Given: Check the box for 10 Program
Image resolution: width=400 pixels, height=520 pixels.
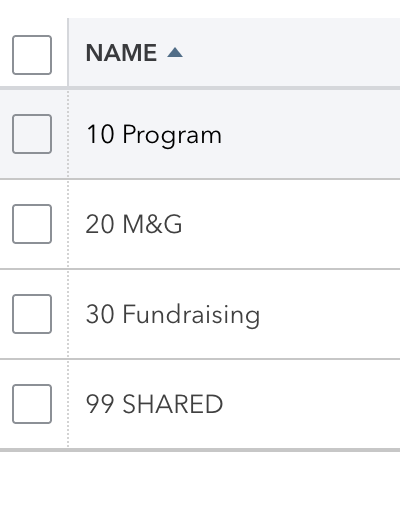Looking at the screenshot, I should [32, 134].
